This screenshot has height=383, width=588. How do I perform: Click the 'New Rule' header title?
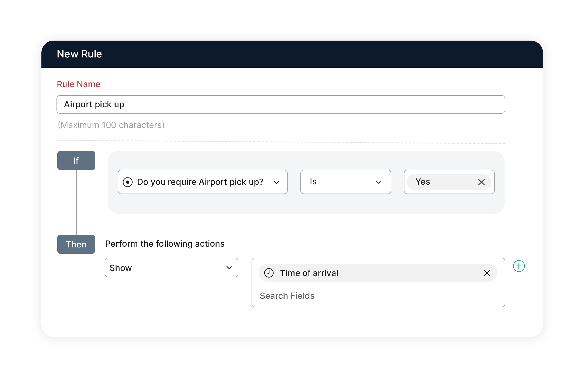point(79,54)
